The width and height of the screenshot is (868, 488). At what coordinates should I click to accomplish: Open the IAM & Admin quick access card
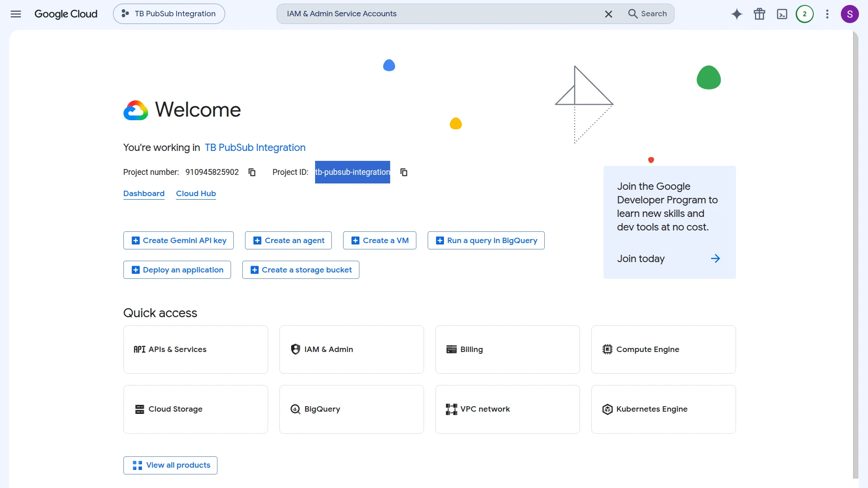tap(352, 350)
